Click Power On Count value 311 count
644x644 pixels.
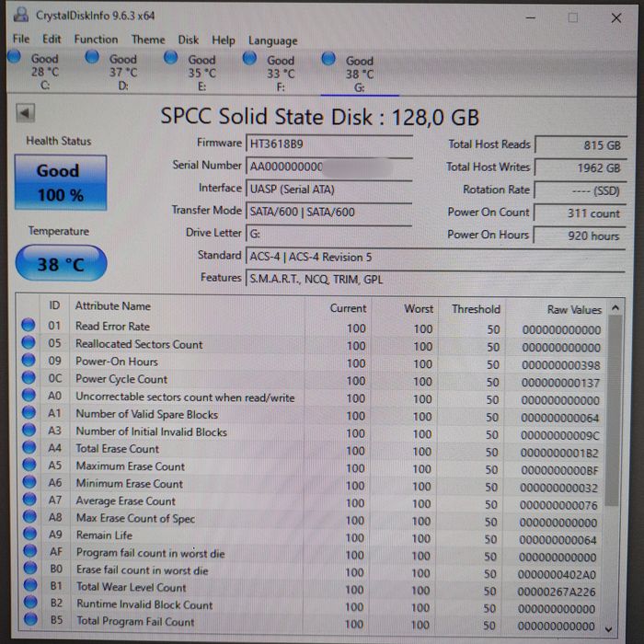tap(580, 213)
